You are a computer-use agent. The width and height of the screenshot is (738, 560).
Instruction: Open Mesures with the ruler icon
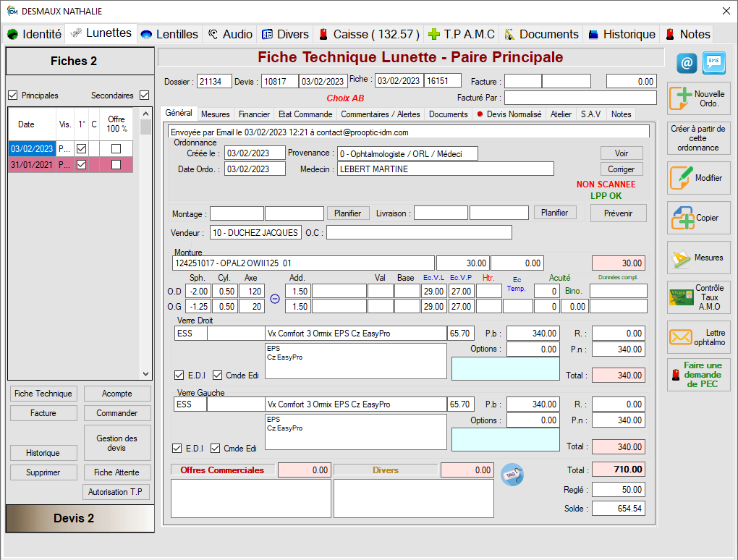click(698, 258)
